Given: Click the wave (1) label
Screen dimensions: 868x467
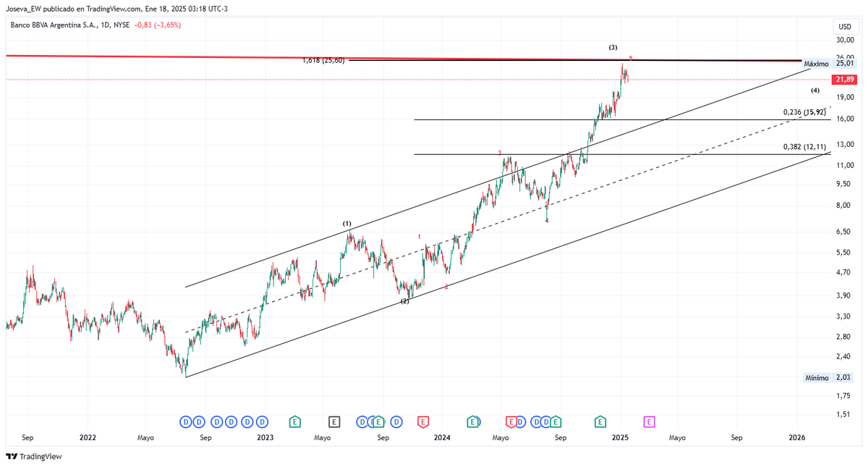Looking at the screenshot, I should click(x=347, y=224).
